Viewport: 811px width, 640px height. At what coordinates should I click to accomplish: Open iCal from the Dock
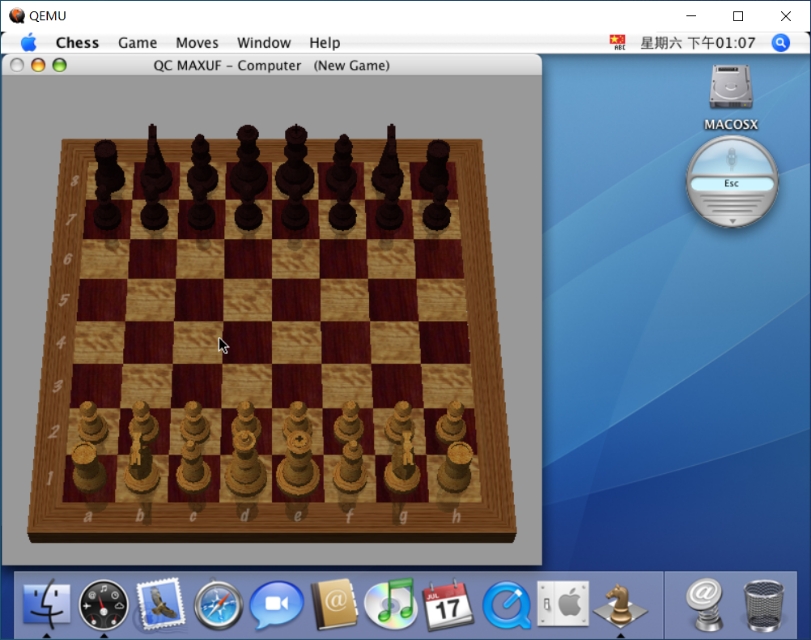pyautogui.click(x=447, y=602)
